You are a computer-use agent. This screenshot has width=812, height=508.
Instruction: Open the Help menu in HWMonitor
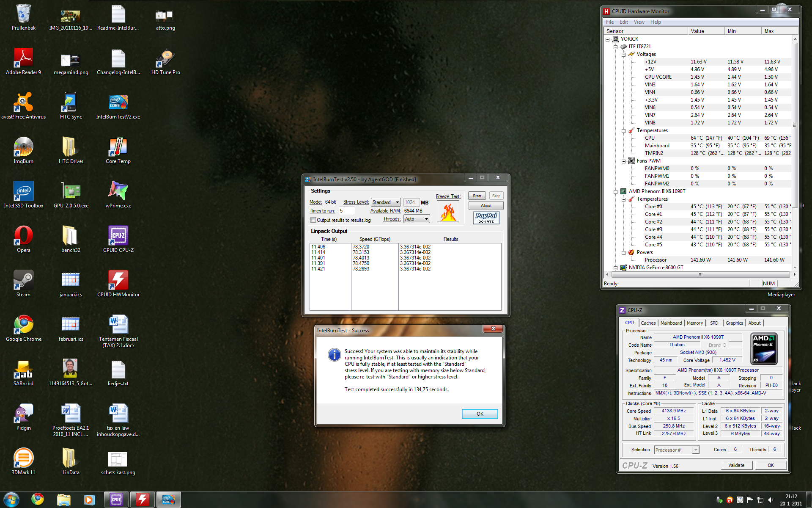(x=656, y=22)
